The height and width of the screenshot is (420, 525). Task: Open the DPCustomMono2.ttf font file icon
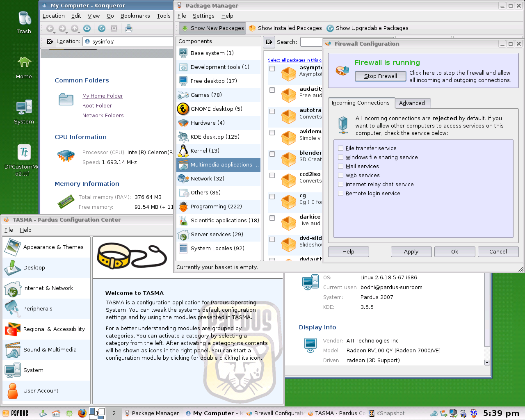tap(23, 160)
